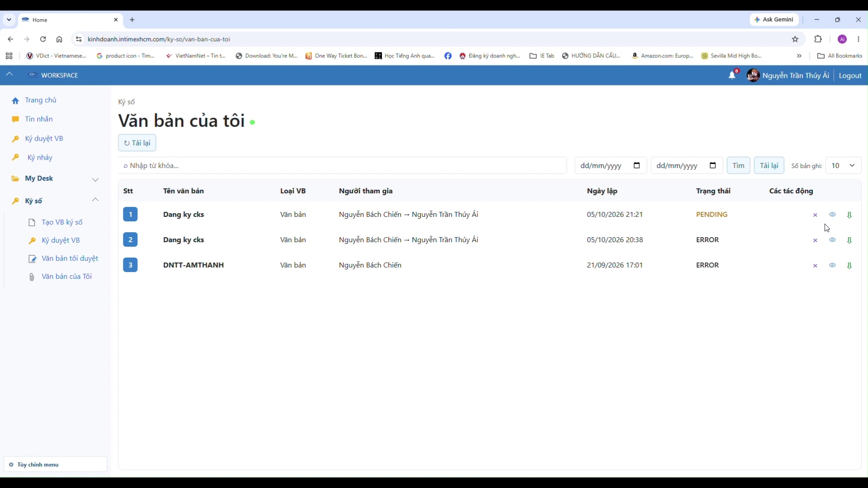Open the Facebook bookmark icon

coord(448,56)
